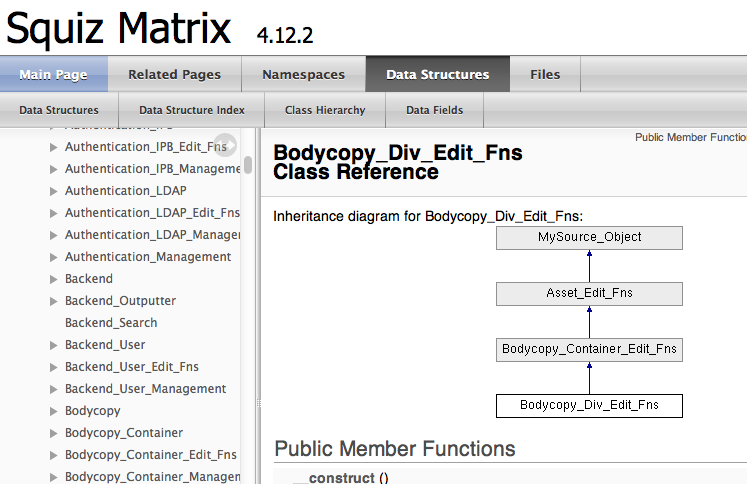
Task: Expand Backend_Outputter disclosure triangle
Action: coord(54,301)
